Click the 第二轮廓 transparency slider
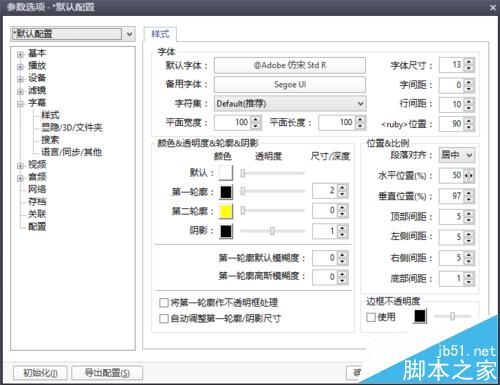The width and height of the screenshot is (500, 385). tap(273, 210)
